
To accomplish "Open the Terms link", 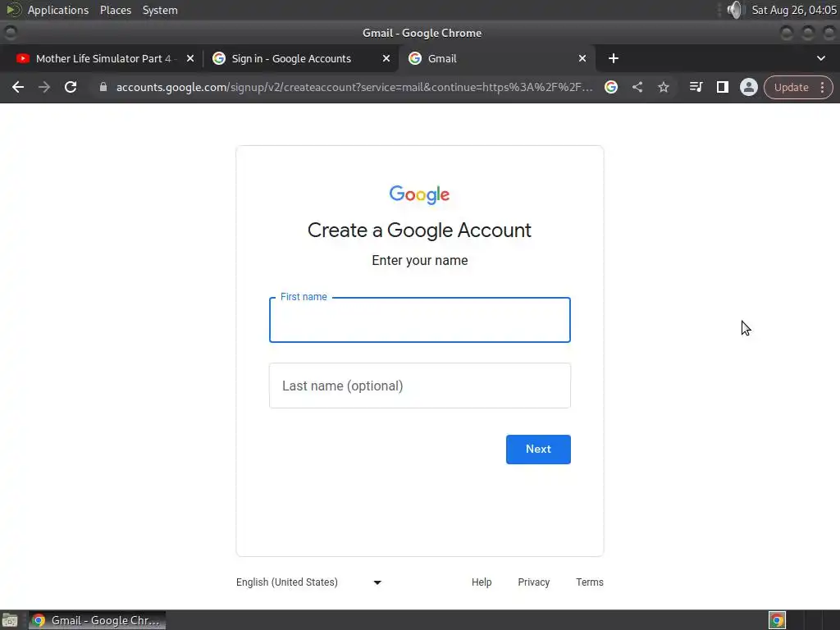I will click(589, 582).
